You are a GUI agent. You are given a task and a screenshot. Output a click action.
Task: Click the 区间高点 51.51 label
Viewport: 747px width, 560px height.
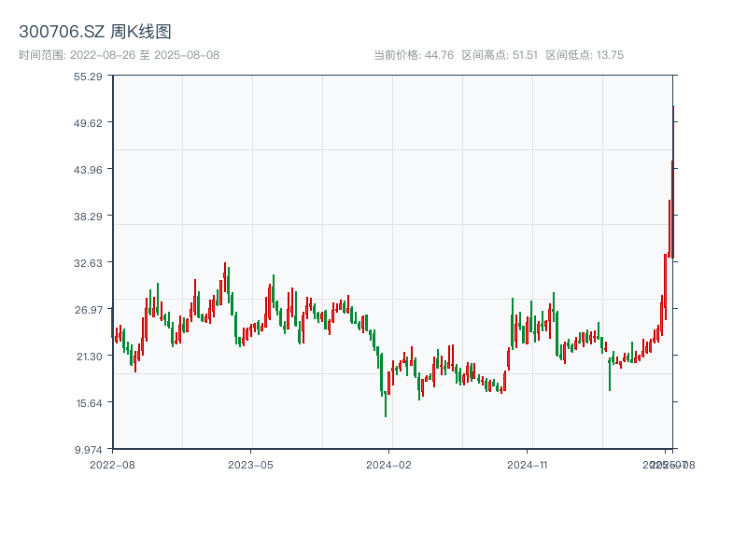click(500, 55)
